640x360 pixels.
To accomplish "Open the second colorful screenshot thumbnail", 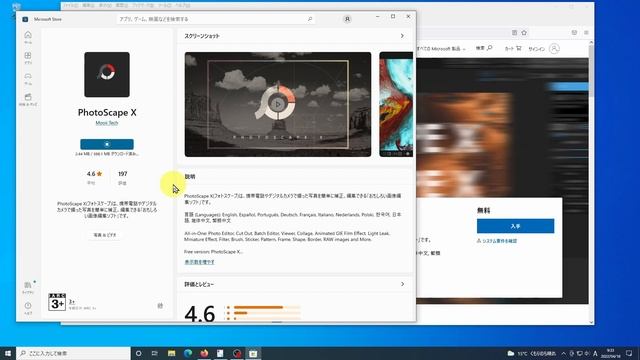I will [x=396, y=104].
